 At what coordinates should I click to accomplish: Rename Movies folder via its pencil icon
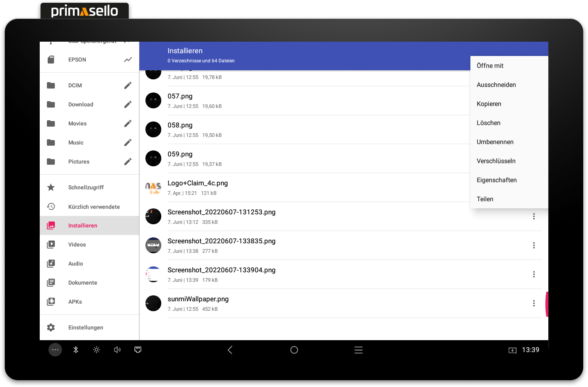click(x=128, y=123)
